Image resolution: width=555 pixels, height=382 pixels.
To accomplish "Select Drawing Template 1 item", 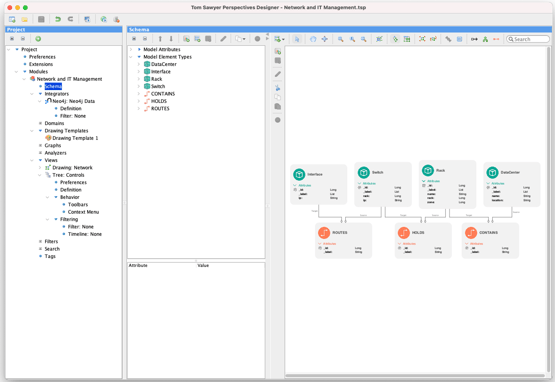I will [75, 138].
